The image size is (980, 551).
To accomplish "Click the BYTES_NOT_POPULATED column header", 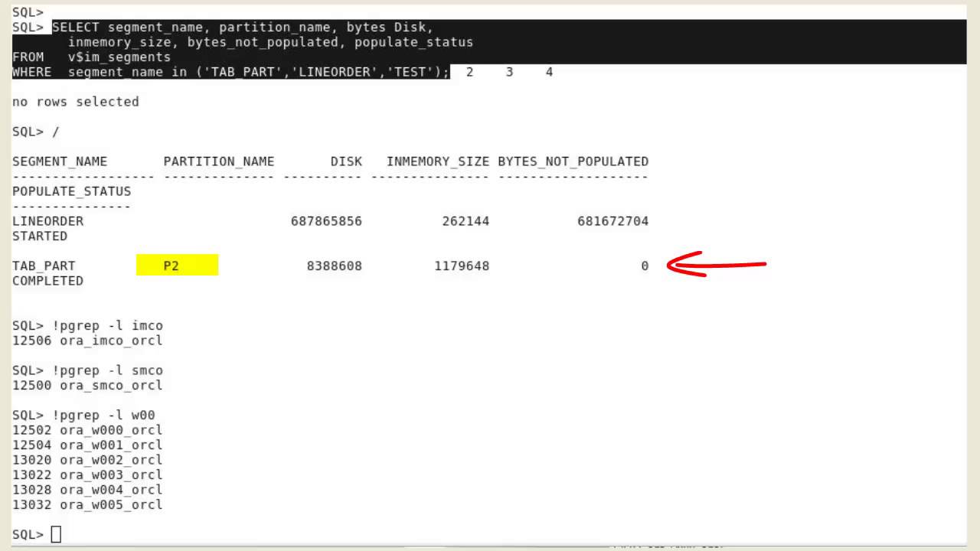I will (x=573, y=161).
